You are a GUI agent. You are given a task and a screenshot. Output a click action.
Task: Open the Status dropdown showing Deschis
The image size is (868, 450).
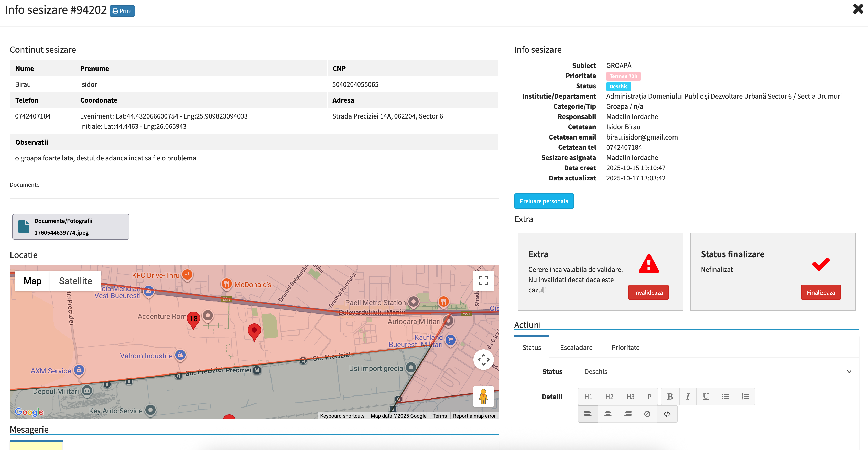tap(715, 371)
